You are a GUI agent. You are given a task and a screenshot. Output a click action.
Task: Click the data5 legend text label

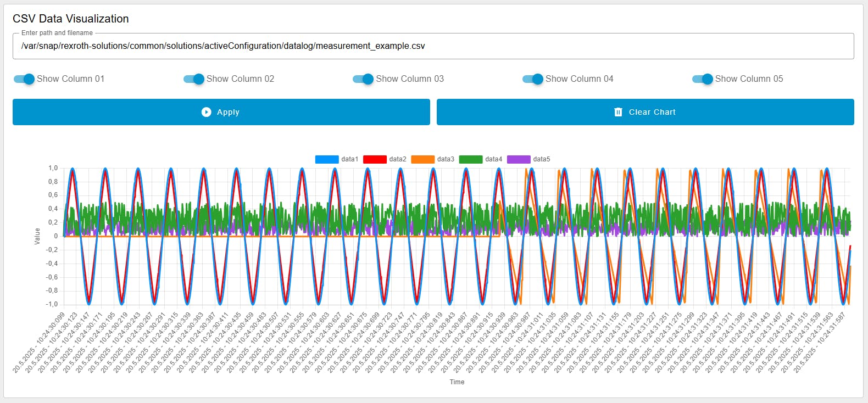pyautogui.click(x=541, y=159)
